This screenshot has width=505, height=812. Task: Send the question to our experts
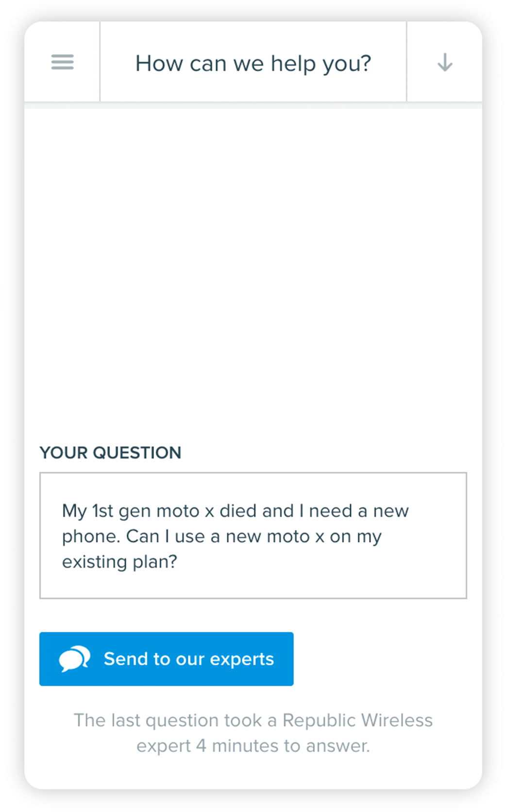point(167,659)
